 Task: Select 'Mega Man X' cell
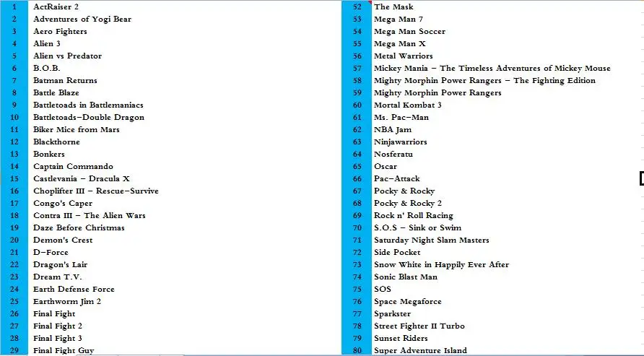pyautogui.click(x=400, y=43)
